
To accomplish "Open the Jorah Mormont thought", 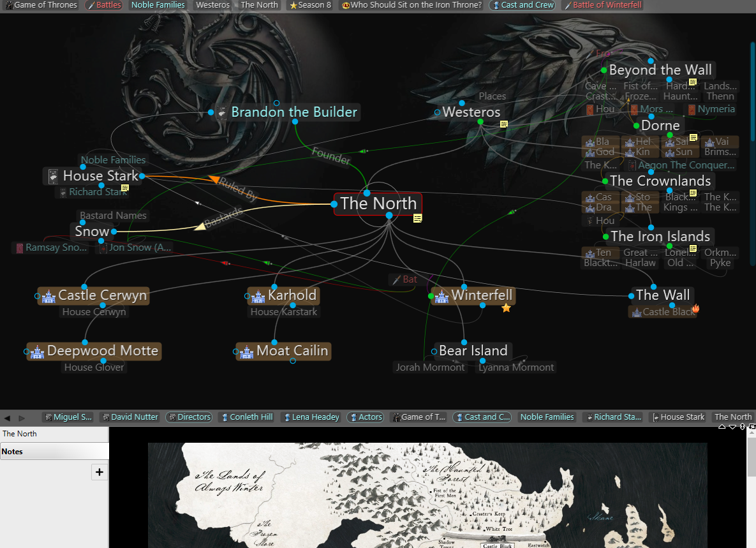I will click(431, 367).
